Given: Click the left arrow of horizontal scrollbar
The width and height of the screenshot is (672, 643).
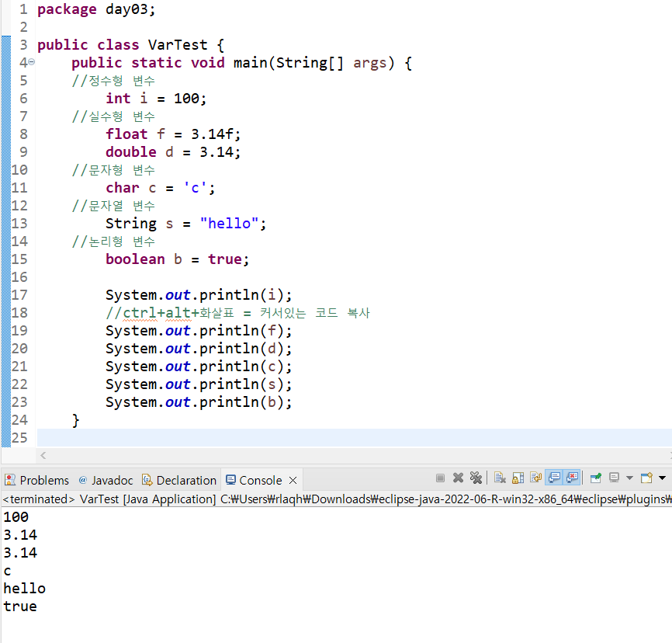Looking at the screenshot, I should [43, 456].
